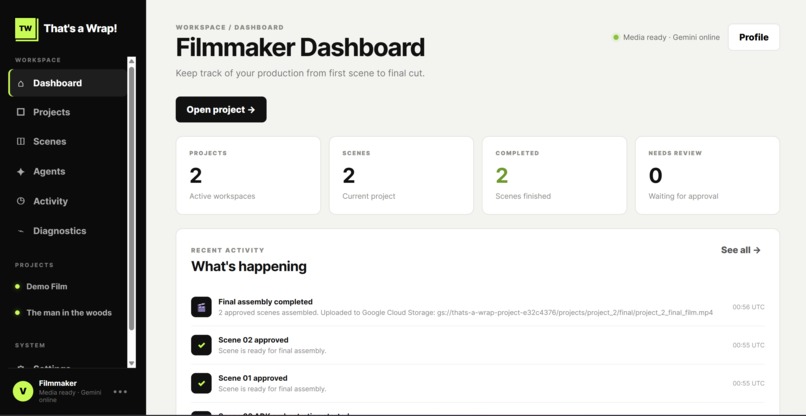
Task: Click the Final assembly completed entry title
Action: click(x=265, y=302)
